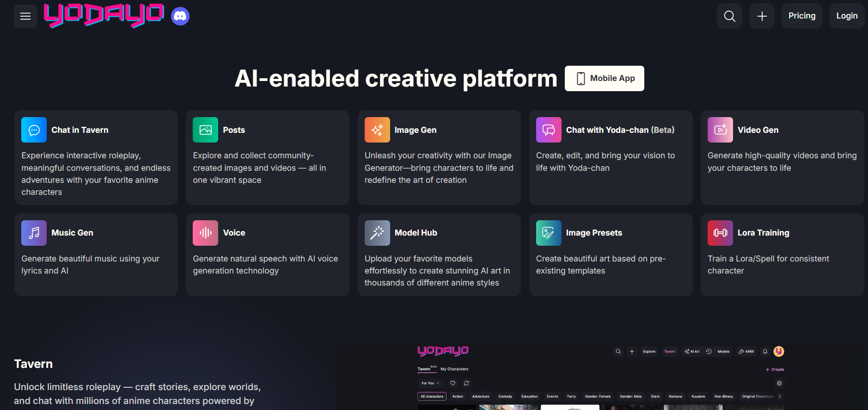Click the "Model Hub" card title
The image size is (868, 410).
coord(416,233)
